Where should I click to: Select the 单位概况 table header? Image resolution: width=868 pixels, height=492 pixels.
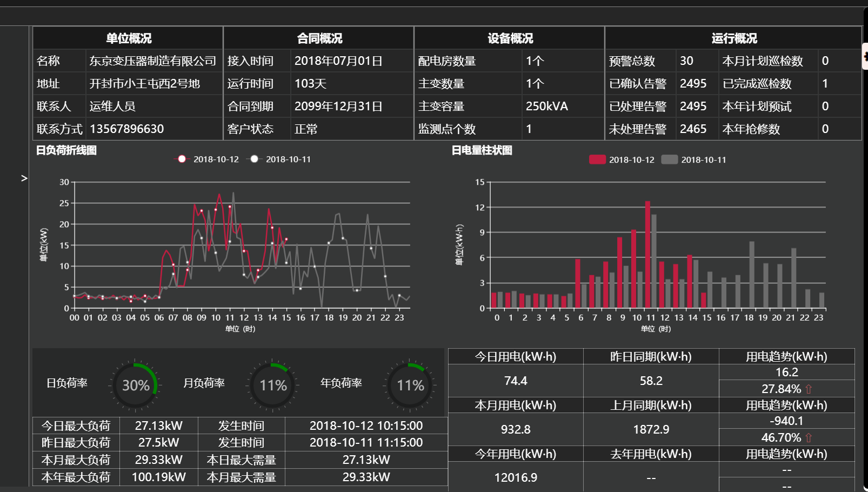tap(128, 38)
